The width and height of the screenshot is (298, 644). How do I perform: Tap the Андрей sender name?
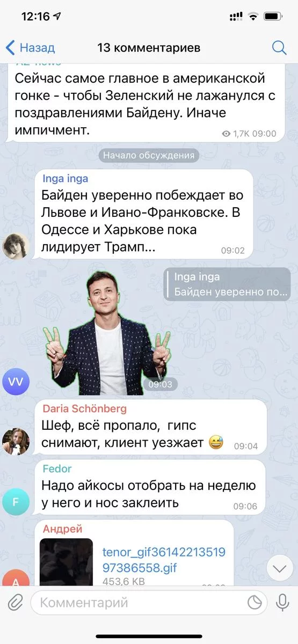point(62,529)
